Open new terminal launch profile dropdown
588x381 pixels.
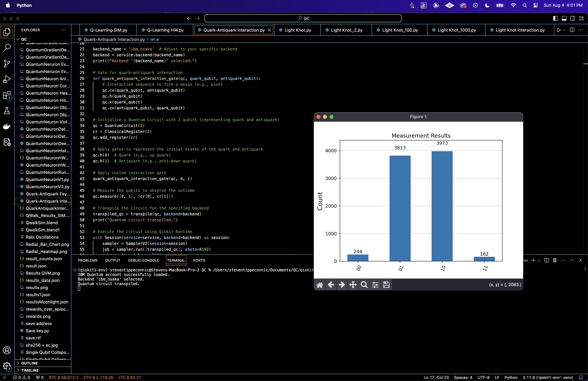click(x=539, y=260)
